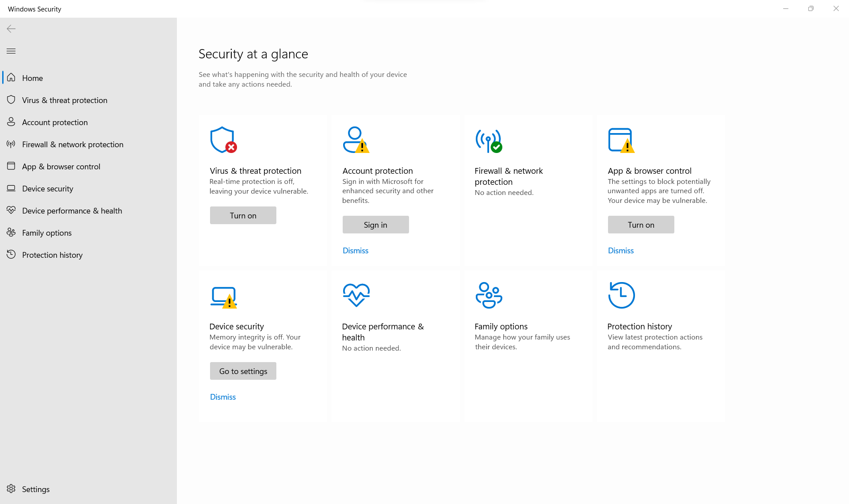Click the antenna icon for Firewall & network in sidebar
The width and height of the screenshot is (849, 504).
(11, 144)
